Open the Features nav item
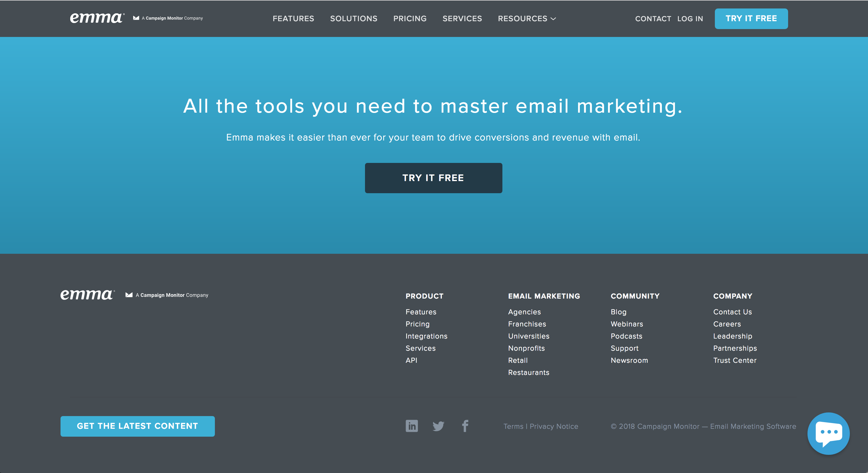 tap(293, 18)
